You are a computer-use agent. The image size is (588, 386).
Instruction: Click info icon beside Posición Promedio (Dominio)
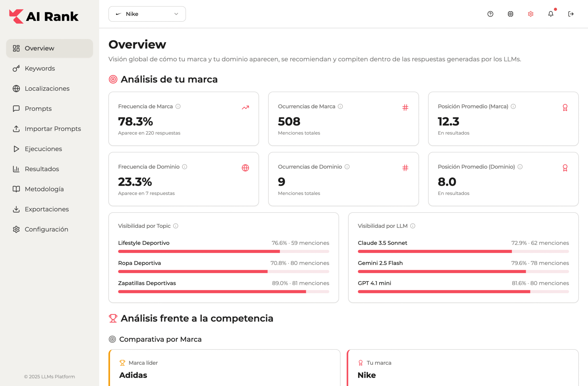(x=520, y=167)
